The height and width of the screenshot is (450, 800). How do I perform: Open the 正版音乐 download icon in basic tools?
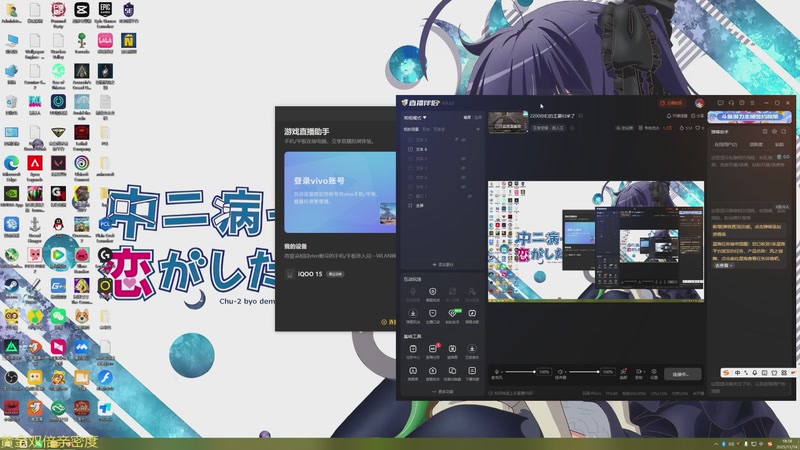[x=472, y=352]
